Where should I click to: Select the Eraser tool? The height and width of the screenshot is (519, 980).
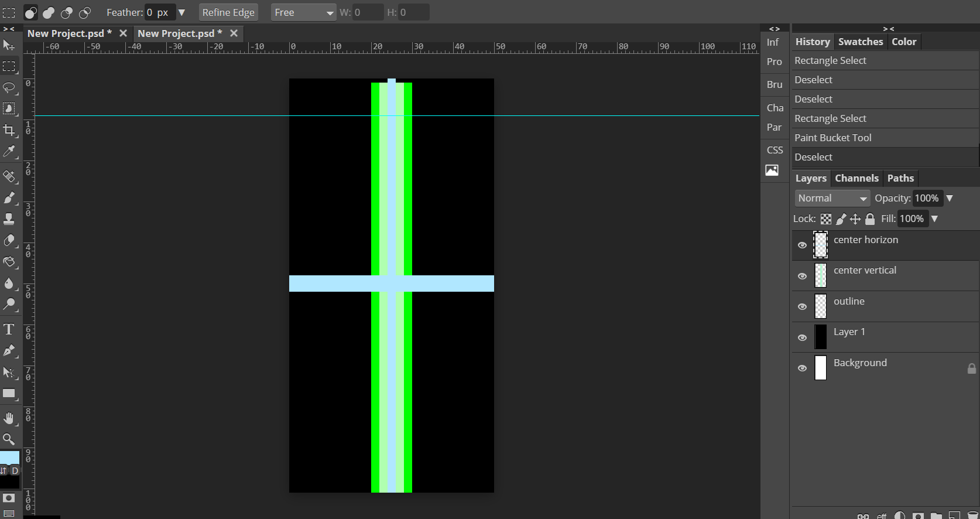coord(9,240)
